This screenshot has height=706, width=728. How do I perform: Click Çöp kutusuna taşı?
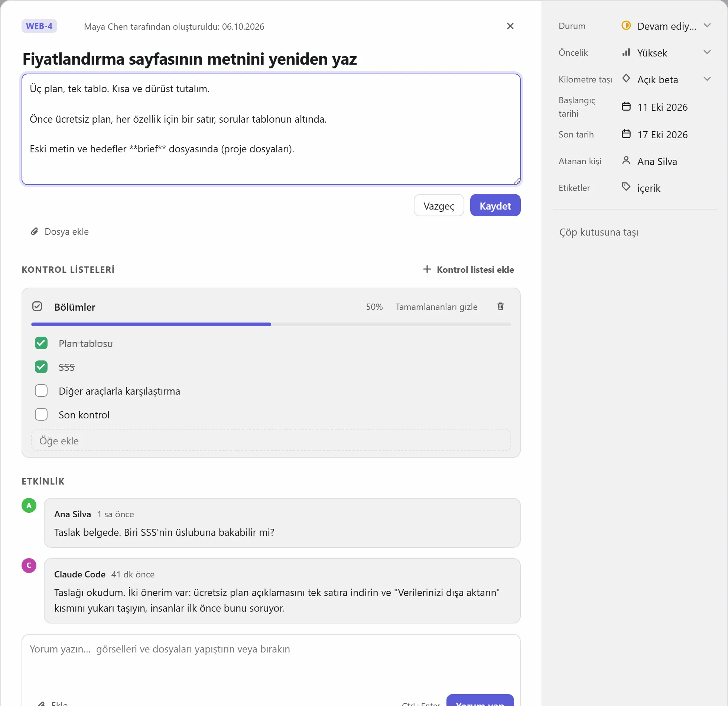[599, 232]
